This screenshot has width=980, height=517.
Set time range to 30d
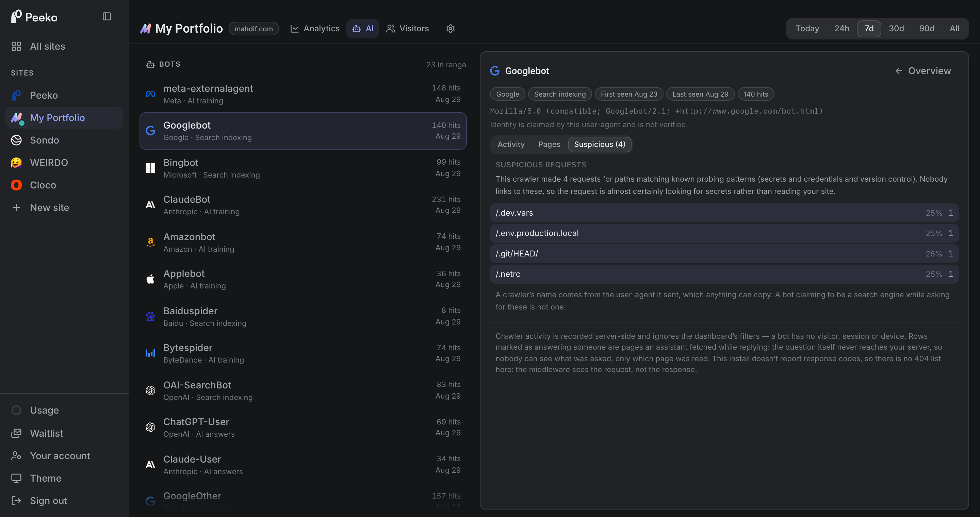click(896, 29)
